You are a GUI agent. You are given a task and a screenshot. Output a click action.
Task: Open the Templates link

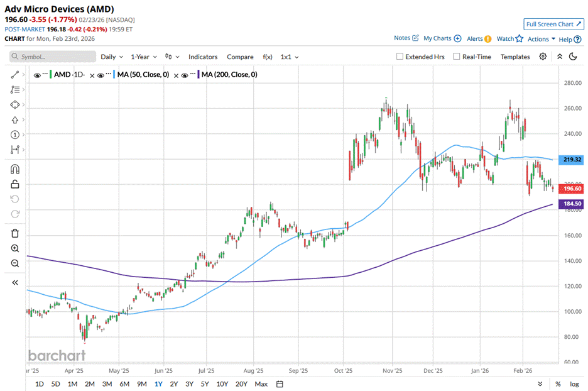(515, 57)
